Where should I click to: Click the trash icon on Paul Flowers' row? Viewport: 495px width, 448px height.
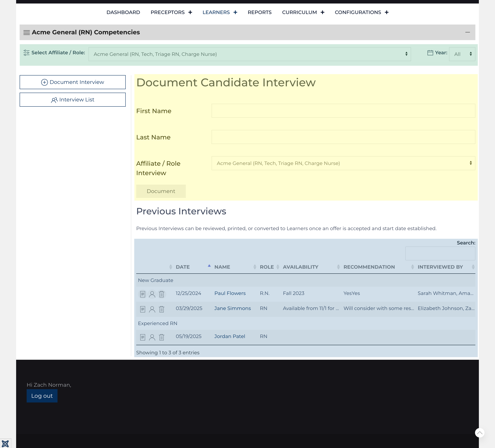click(x=162, y=294)
